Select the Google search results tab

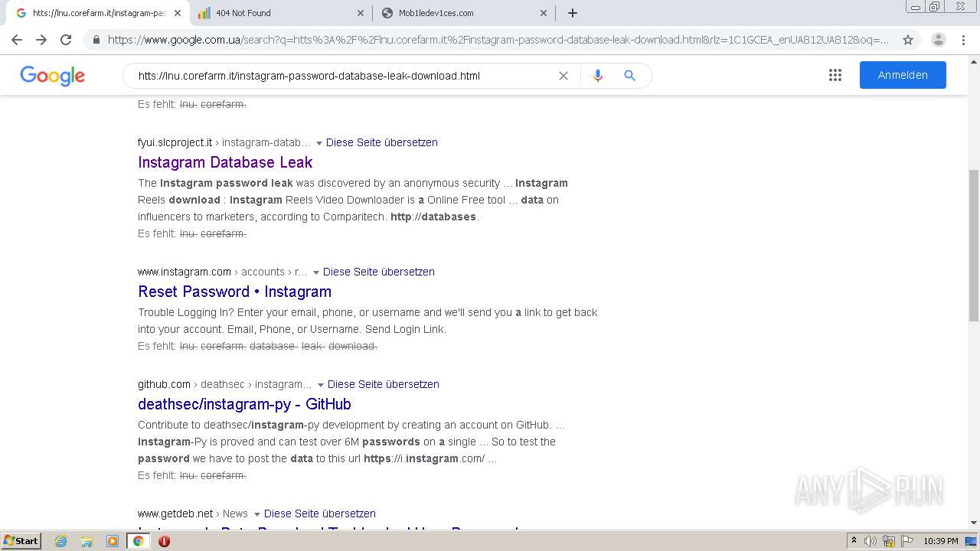tap(98, 13)
